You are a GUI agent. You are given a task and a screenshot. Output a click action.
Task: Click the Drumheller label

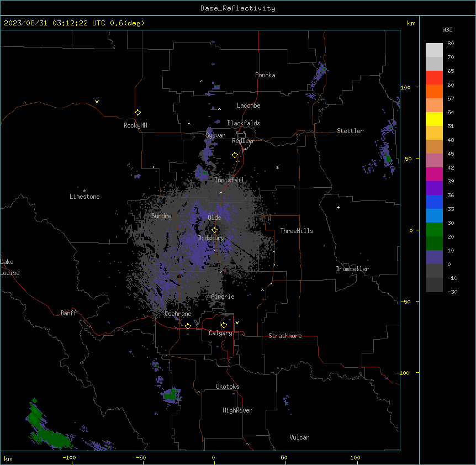point(352,269)
